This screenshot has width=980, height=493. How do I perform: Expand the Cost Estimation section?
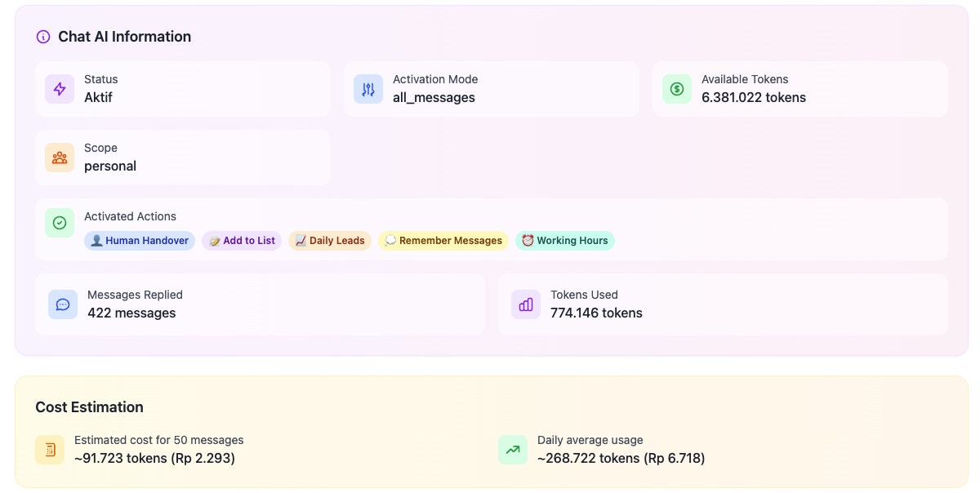coord(89,406)
